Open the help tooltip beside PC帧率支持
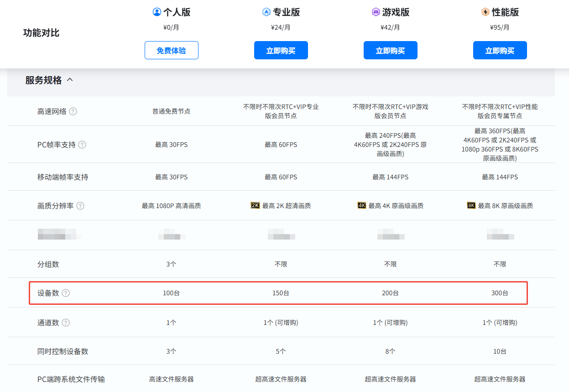Image resolution: width=569 pixels, height=392 pixels. [82, 145]
